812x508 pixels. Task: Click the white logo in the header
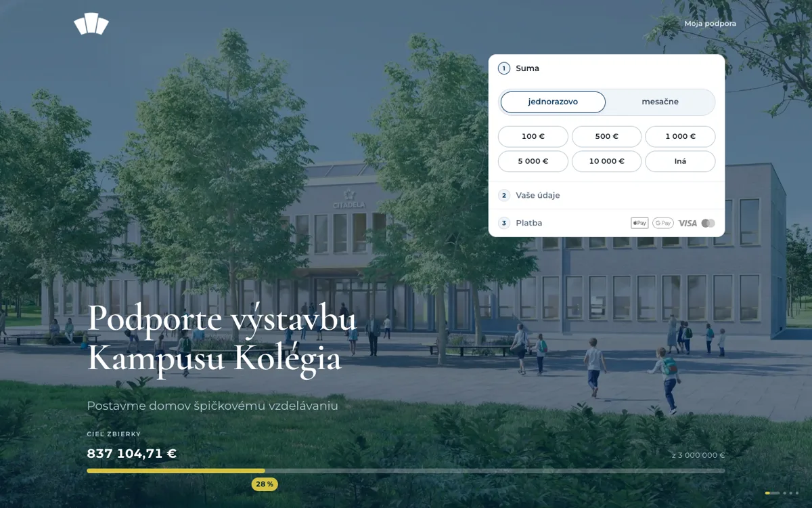tap(91, 24)
